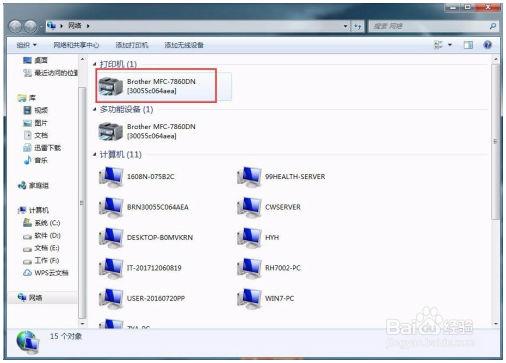
Task: Select computer icon for HYH
Action: (249, 238)
